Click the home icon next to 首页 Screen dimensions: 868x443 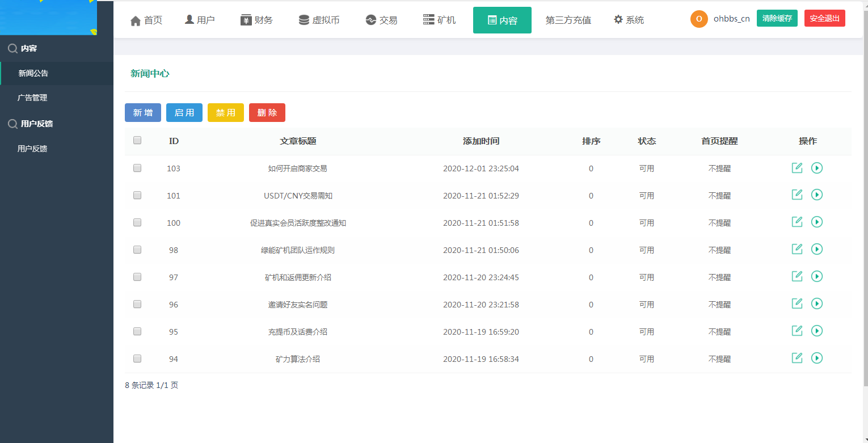click(136, 19)
